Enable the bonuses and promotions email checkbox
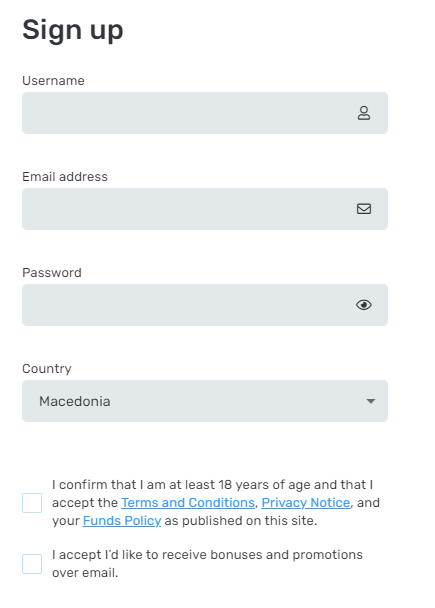This screenshot has height=608, width=435. (x=32, y=564)
